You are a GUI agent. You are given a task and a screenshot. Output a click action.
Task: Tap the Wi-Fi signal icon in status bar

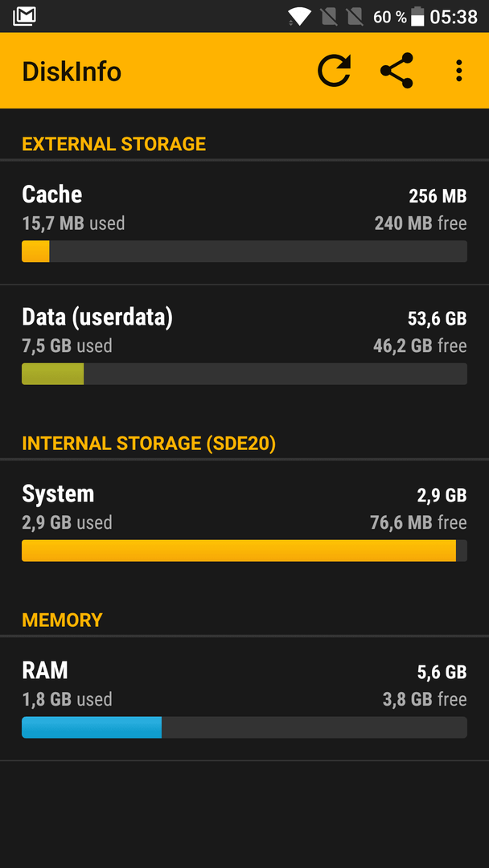tap(300, 17)
